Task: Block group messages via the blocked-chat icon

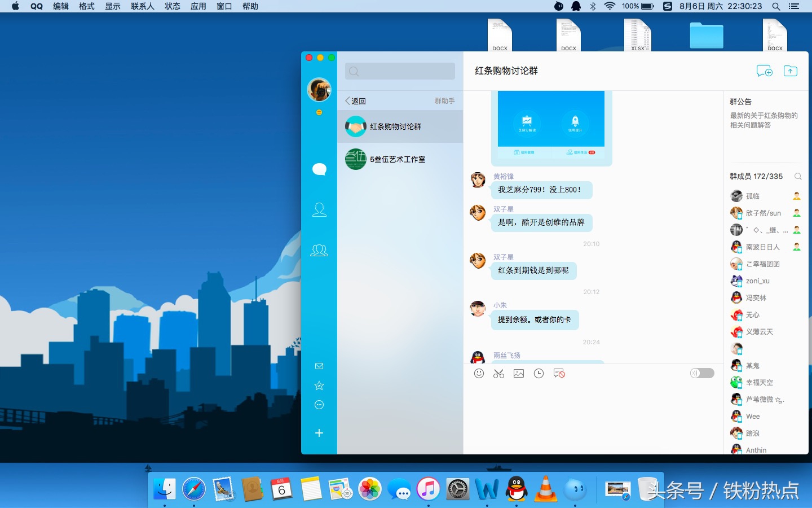Action: click(x=559, y=373)
